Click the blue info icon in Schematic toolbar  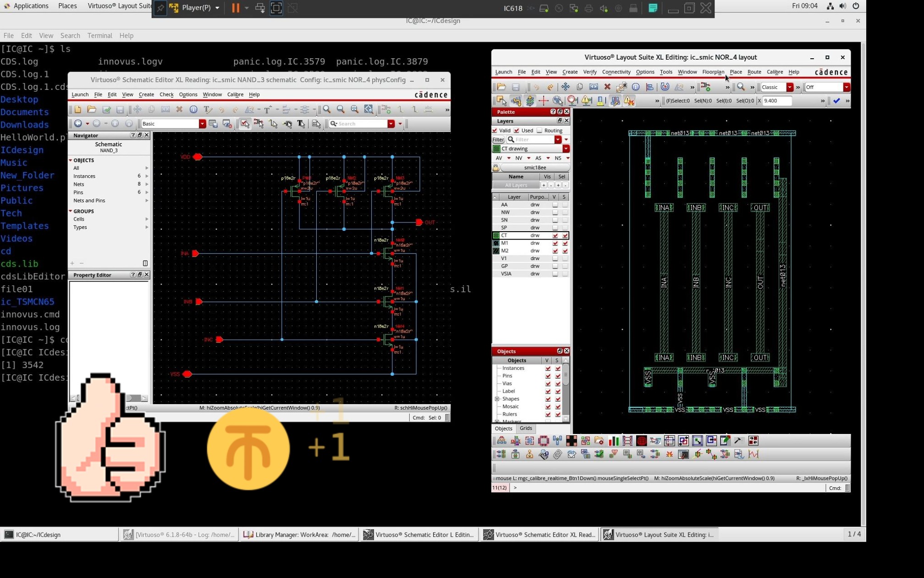pyautogui.click(x=193, y=109)
